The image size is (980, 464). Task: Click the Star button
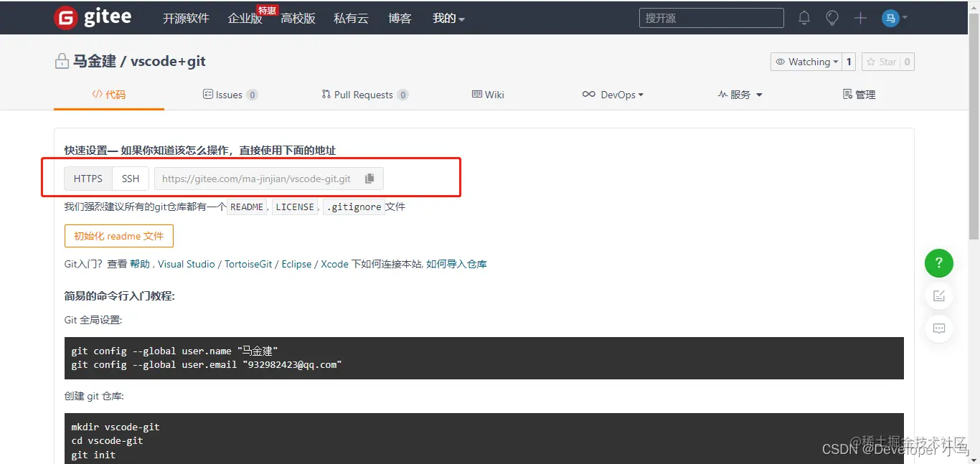(x=881, y=62)
